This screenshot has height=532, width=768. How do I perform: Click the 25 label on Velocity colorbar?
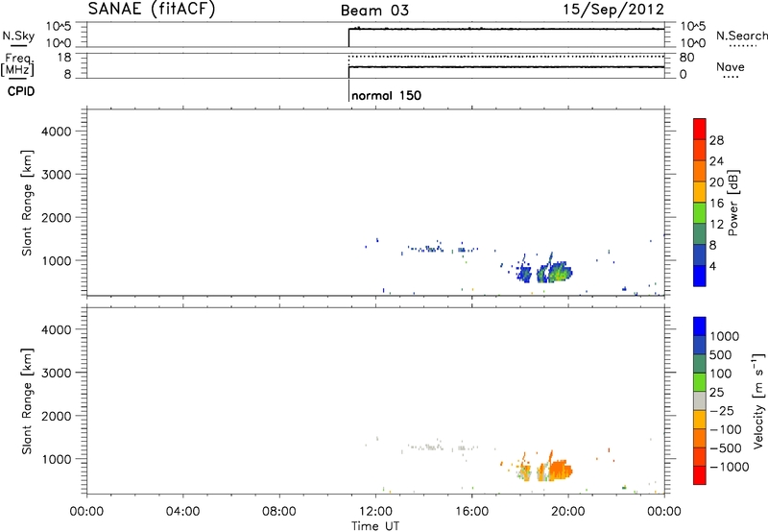tap(716, 393)
